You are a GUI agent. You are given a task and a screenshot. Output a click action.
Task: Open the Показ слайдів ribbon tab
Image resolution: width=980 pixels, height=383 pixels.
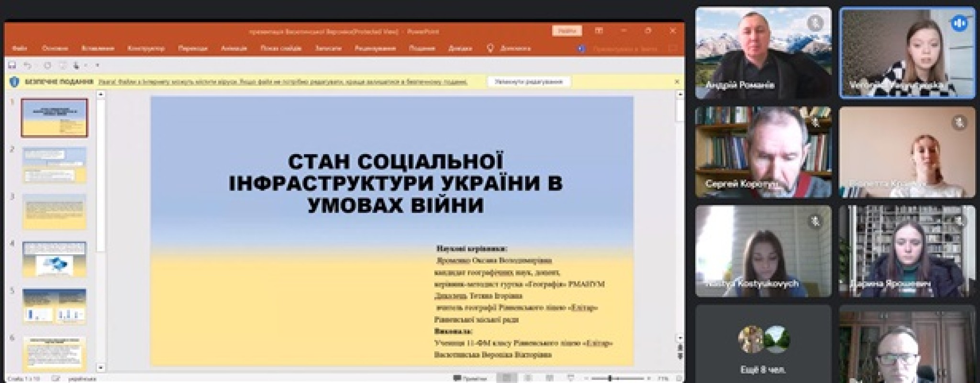[281, 48]
